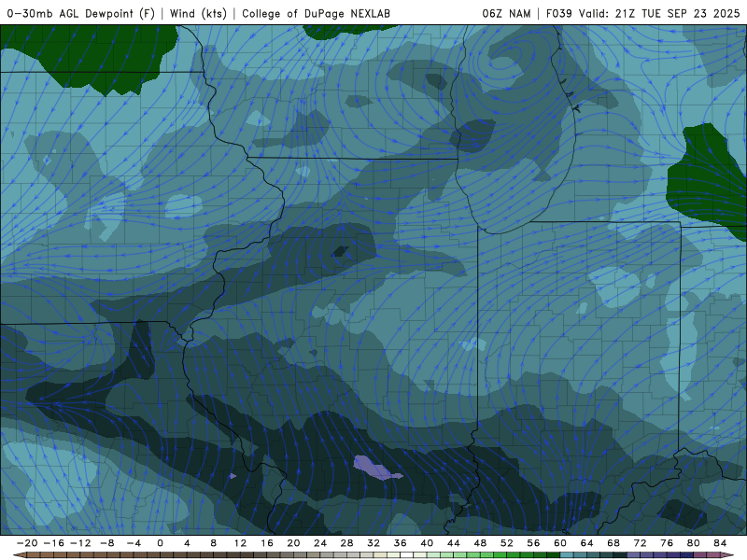
Task: Click the 12 legend value
Action: [240, 543]
